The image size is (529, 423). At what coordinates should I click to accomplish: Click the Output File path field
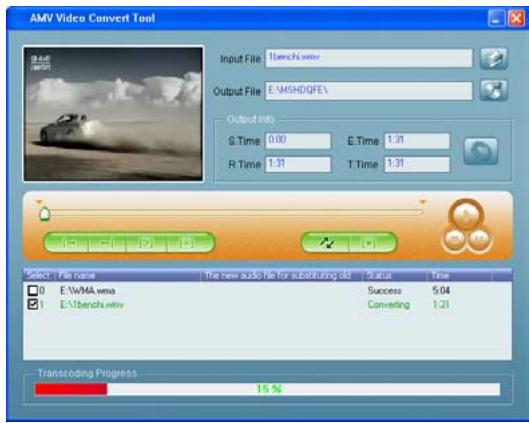coord(369,90)
